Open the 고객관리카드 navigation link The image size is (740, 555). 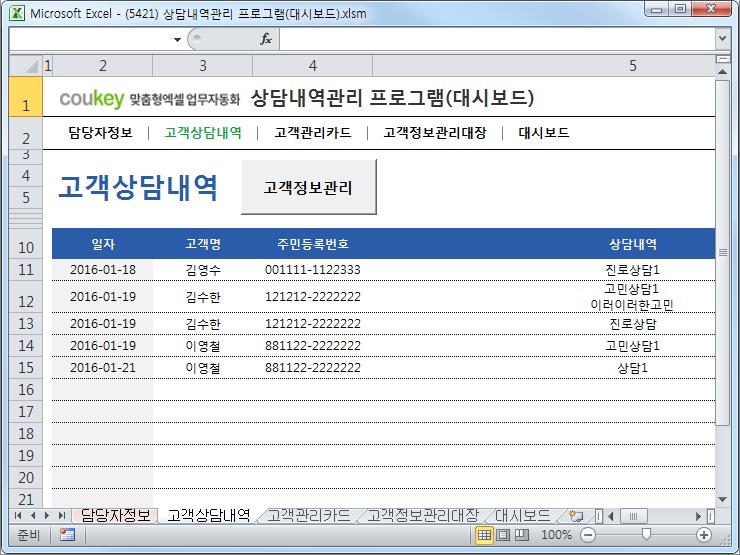click(x=313, y=133)
